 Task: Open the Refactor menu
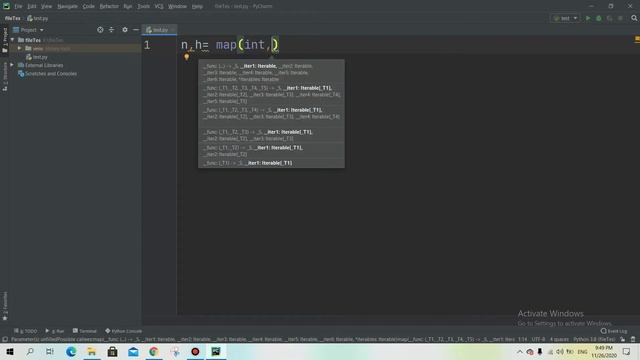pyautogui.click(x=109, y=6)
